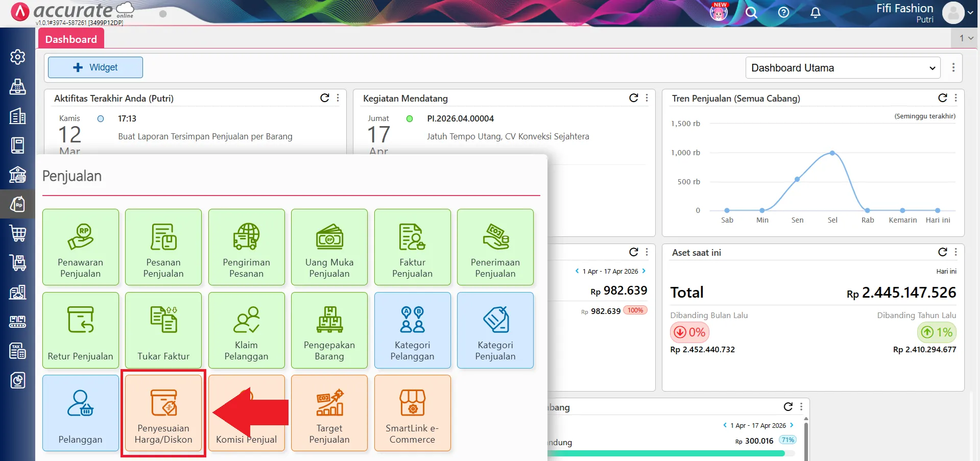980x461 pixels.
Task: Open Pengepakan Barang tile
Action: 329,330
